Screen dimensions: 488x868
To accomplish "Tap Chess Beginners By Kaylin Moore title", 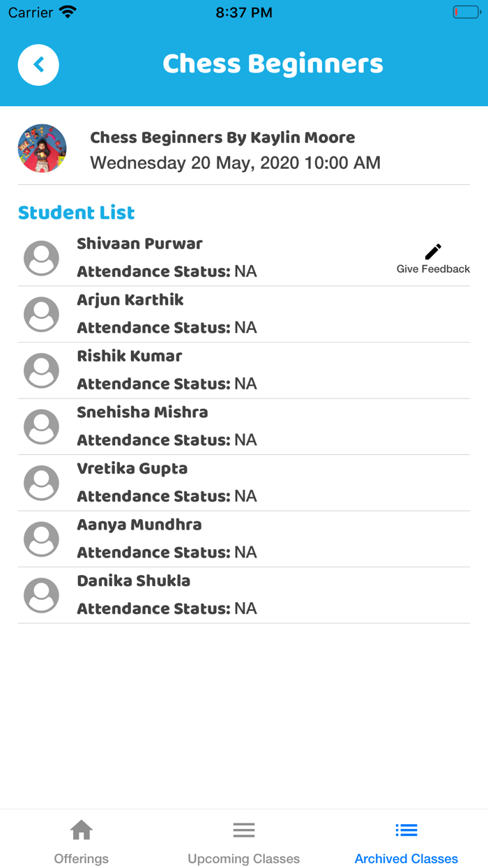I will [222, 137].
